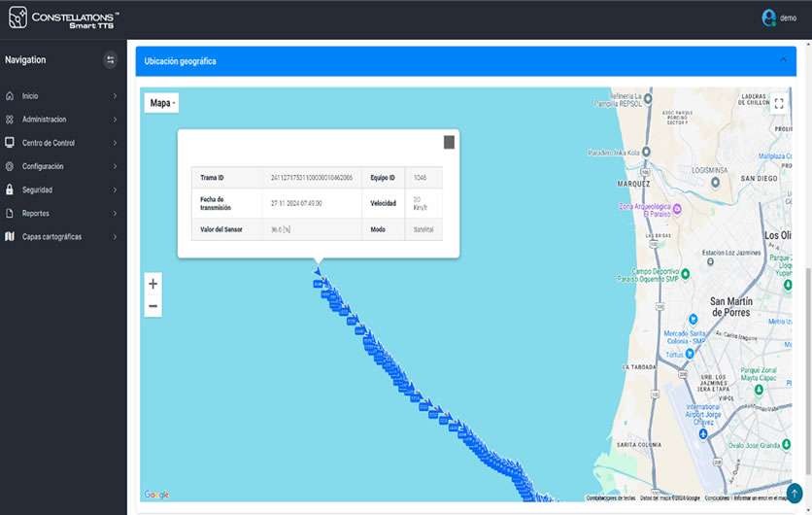
Task: Click the Refinería La Pampilla REPSOL pin
Action: tap(647, 98)
